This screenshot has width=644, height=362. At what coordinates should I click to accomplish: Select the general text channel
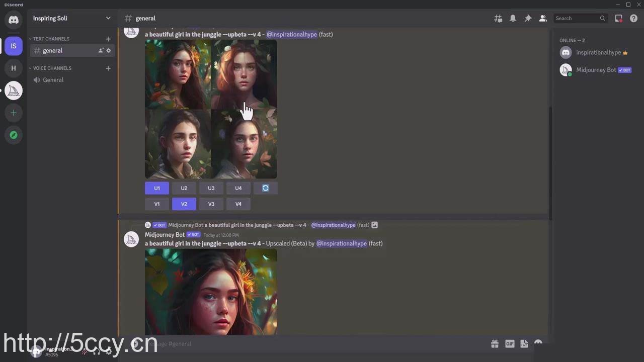coord(53,50)
